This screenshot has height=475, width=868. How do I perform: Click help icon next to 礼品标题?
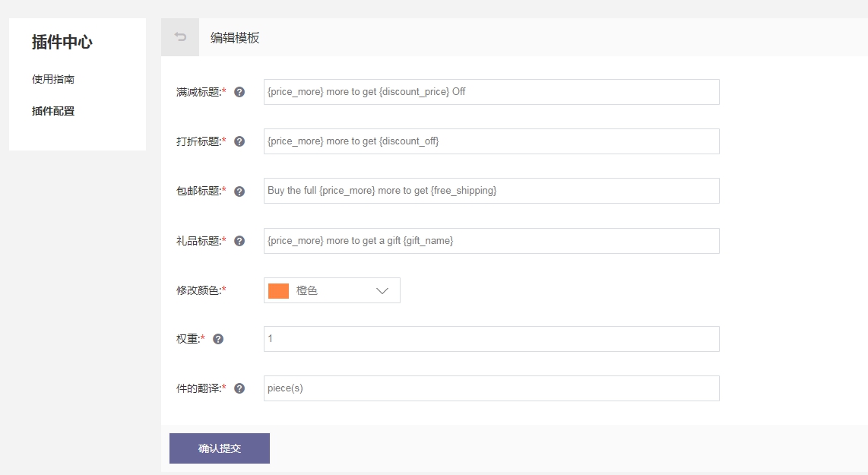tap(239, 241)
